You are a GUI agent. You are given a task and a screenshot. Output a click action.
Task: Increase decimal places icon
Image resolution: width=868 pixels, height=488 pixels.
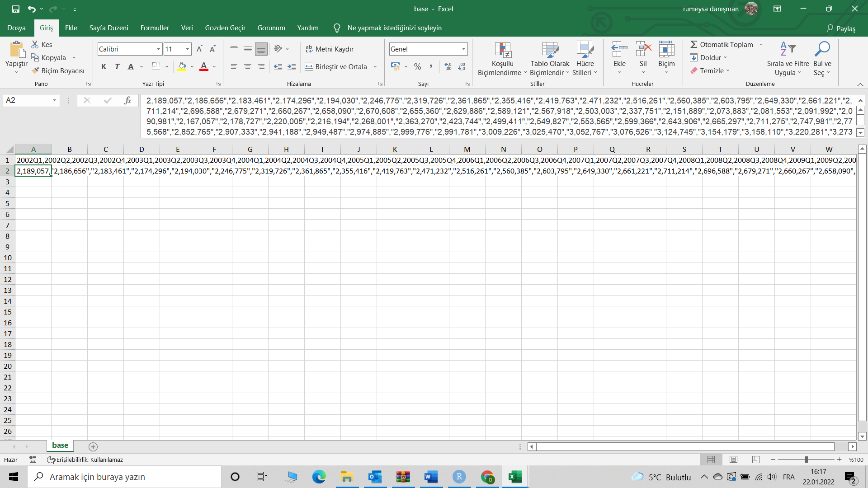448,66
